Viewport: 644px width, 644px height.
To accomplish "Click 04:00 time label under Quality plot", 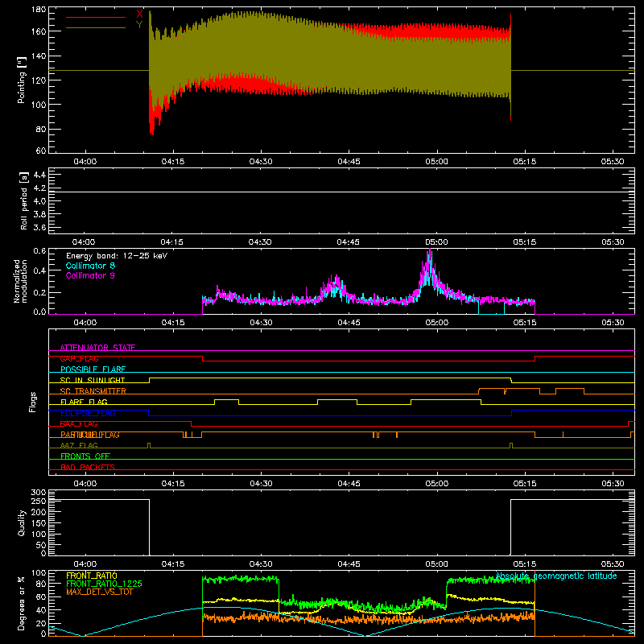I will 85,564.
